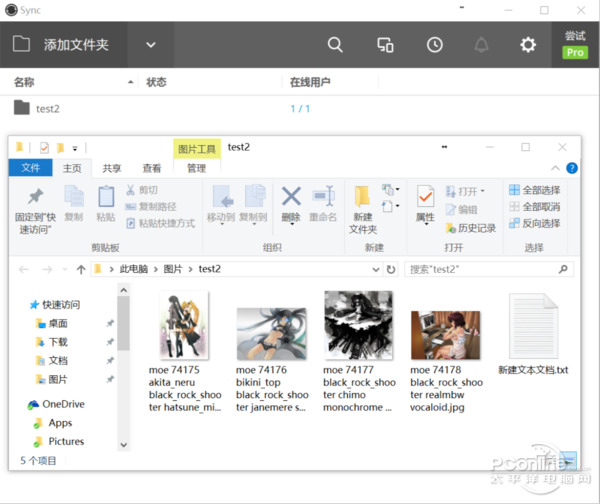Click 全部选择 in the ribbon
600x504 pixels.
point(535,190)
